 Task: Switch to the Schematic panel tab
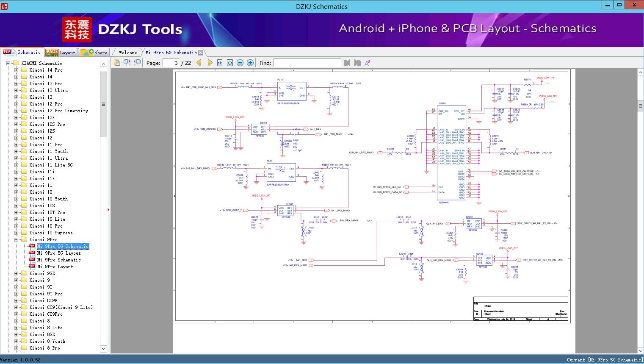22,52
